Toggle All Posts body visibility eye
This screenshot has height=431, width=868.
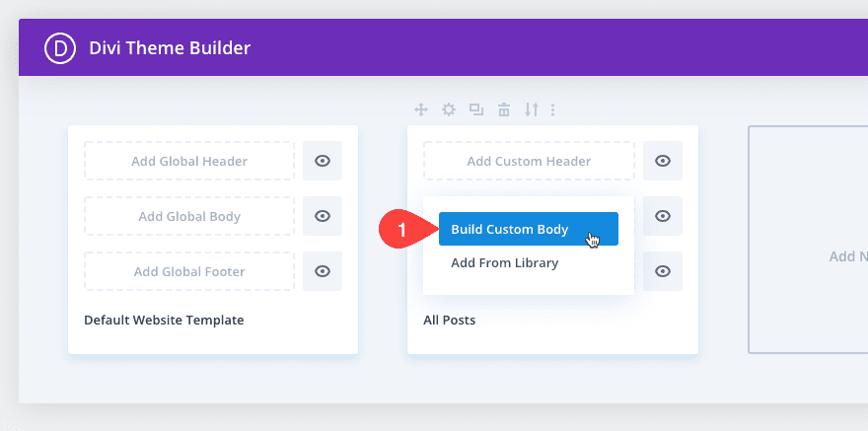tap(663, 216)
